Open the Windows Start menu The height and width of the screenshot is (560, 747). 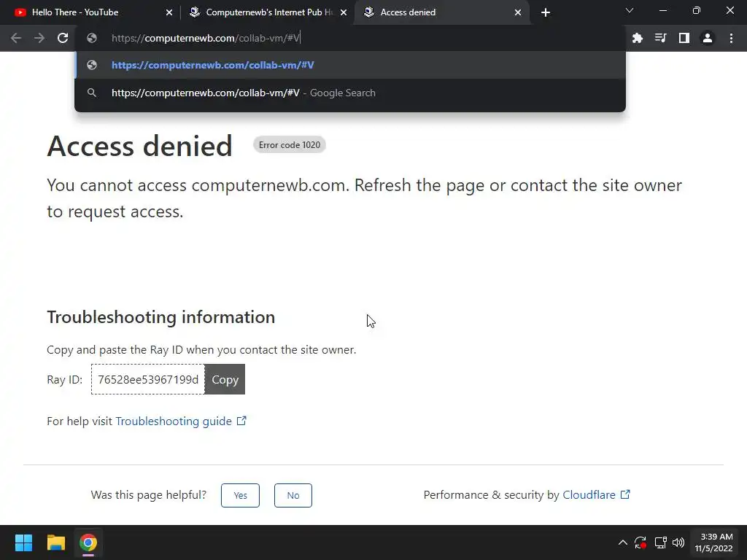[x=23, y=542]
